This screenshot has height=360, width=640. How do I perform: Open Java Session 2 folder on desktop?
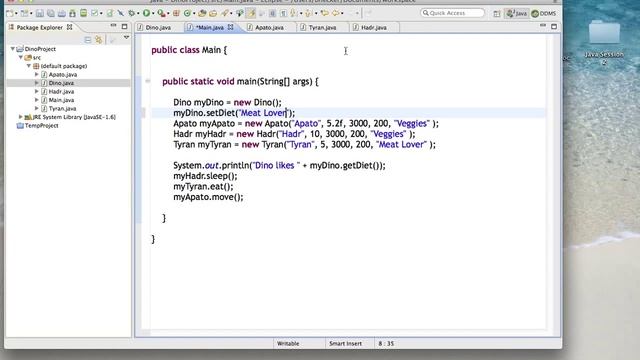[x=604, y=42]
